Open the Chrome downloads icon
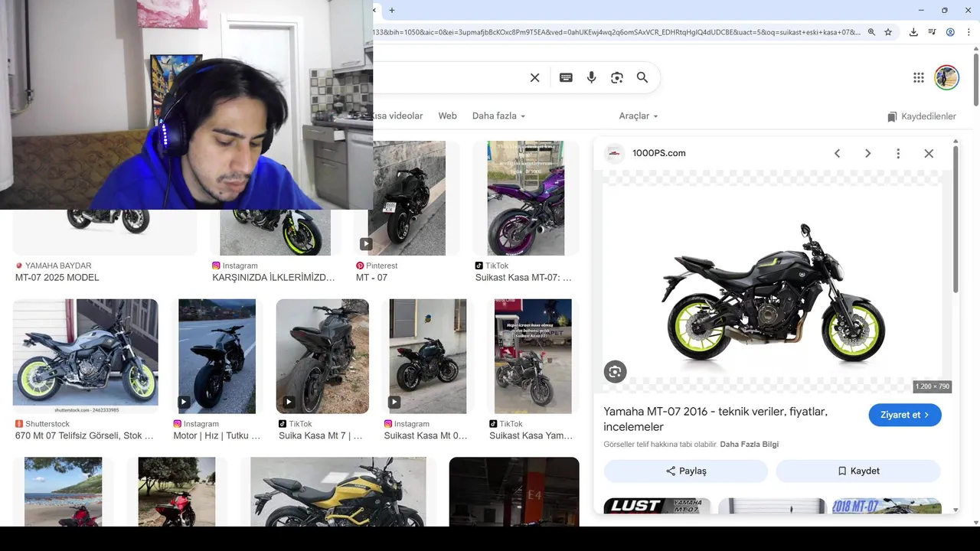The height and width of the screenshot is (551, 980). (913, 32)
